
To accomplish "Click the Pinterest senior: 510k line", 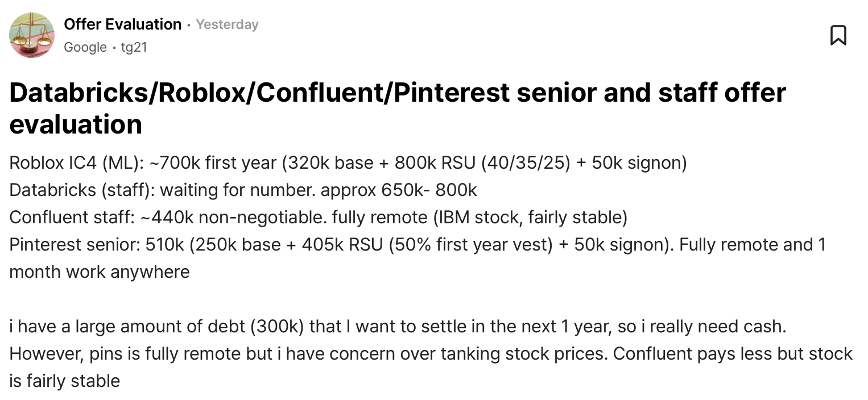I will pos(418,244).
